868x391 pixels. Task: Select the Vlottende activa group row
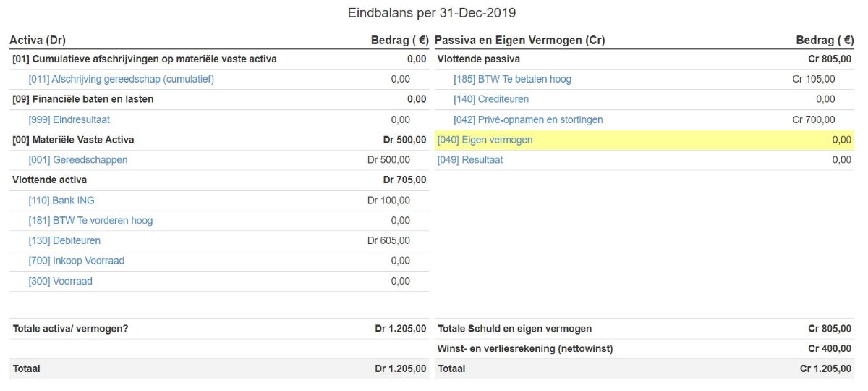pyautogui.click(x=219, y=180)
